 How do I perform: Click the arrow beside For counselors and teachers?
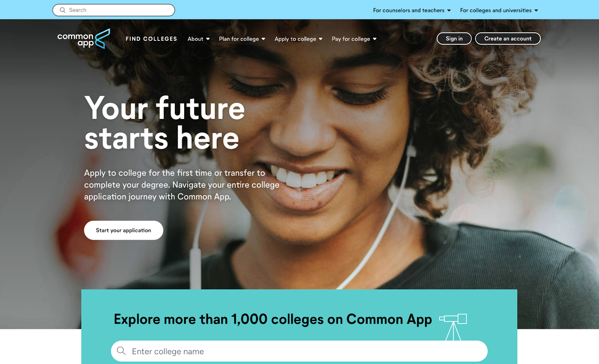click(x=449, y=10)
